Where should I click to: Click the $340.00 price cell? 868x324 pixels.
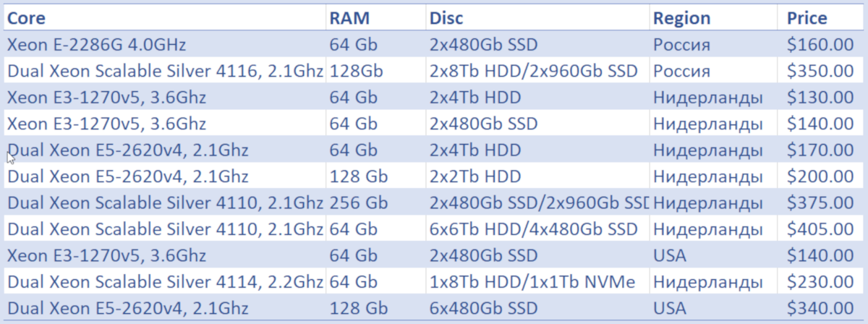pyautogui.click(x=824, y=307)
